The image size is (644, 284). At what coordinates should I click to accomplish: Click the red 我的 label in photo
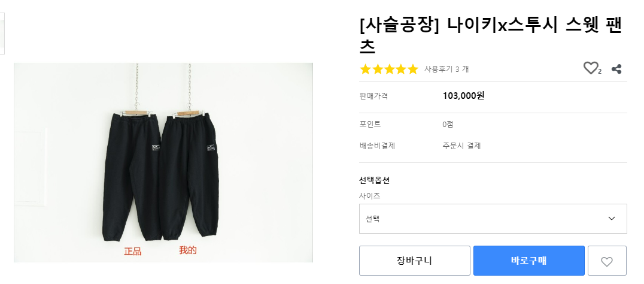tap(187, 250)
